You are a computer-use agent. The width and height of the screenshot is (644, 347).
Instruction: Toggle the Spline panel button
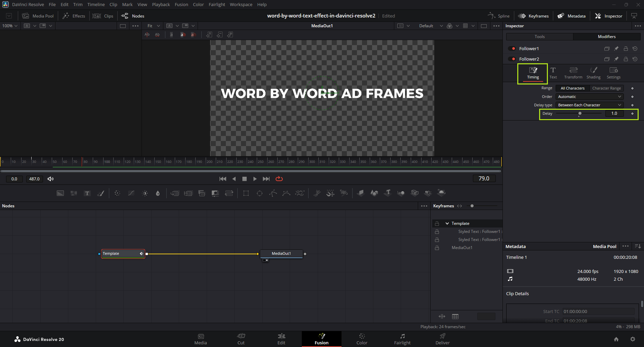pos(499,16)
